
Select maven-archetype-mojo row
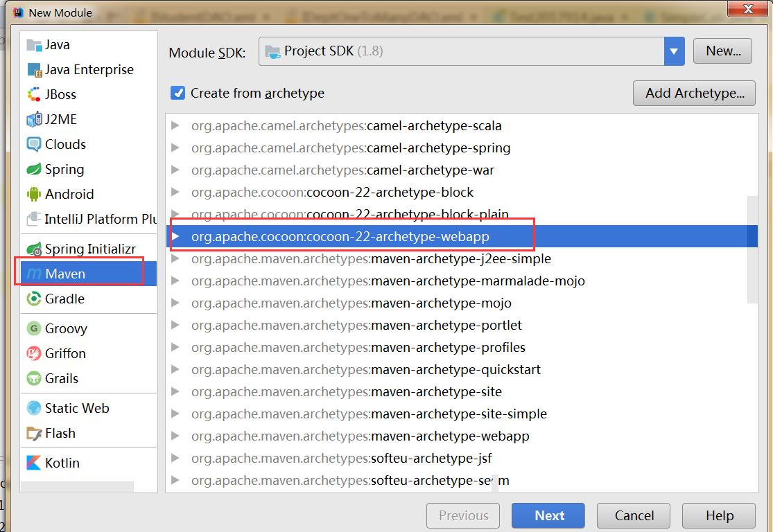[462, 303]
